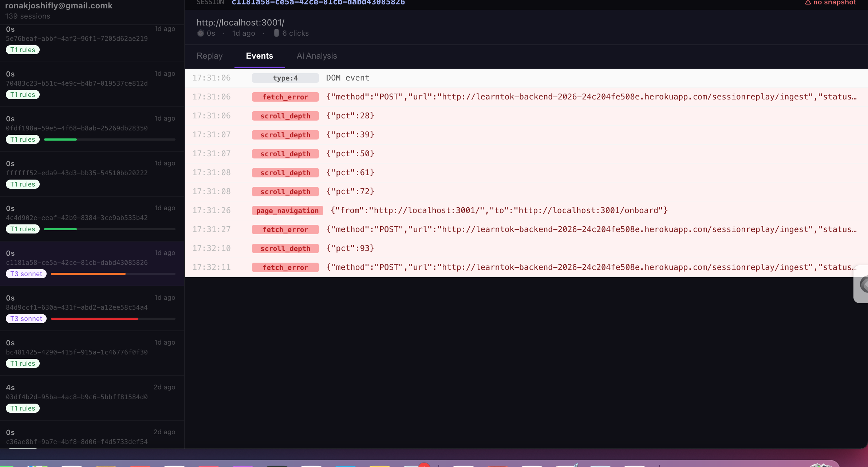Open session 70483c23-b51c-4e9c-b4b7-019537ce812d
The width and height of the screenshot is (868, 467).
tap(77, 83)
